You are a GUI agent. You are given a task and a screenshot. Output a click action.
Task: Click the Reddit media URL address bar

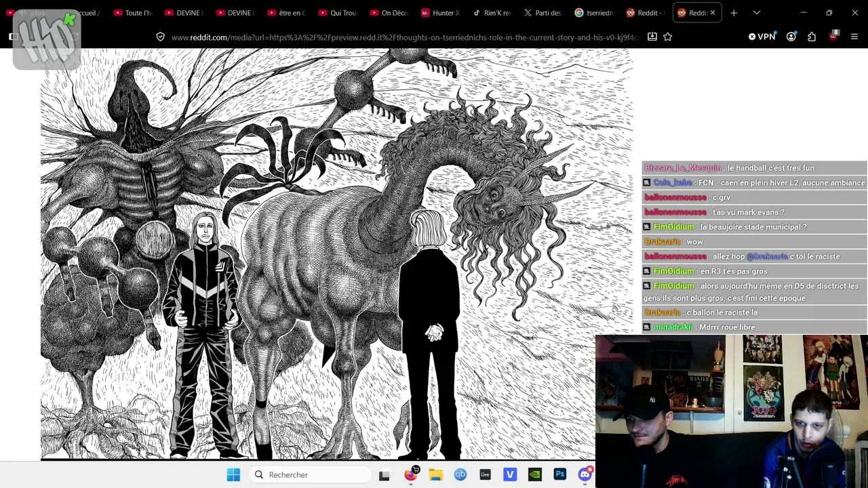click(405, 37)
